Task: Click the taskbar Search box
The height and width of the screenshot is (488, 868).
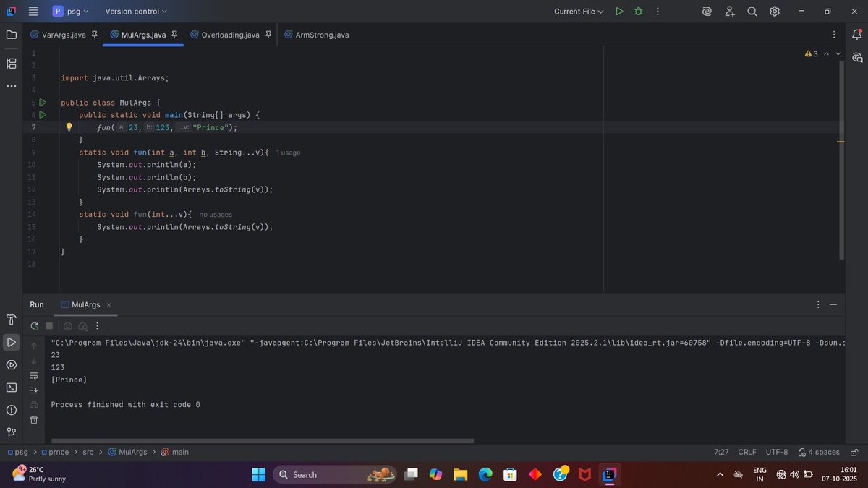Action: [334, 474]
